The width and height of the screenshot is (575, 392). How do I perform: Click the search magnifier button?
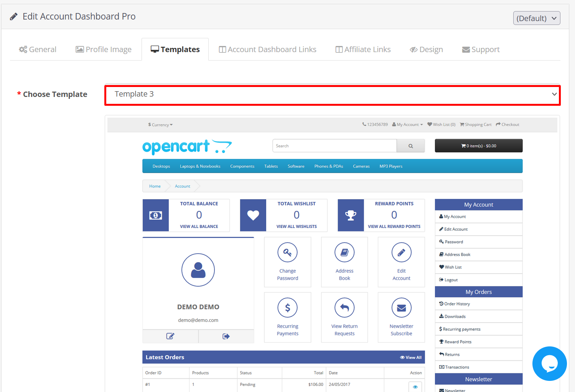(x=411, y=146)
